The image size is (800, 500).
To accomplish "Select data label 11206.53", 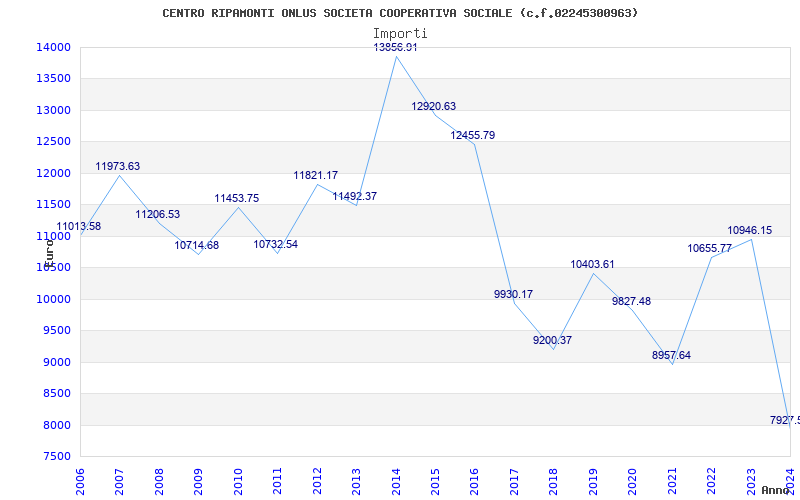I will [x=158, y=214].
